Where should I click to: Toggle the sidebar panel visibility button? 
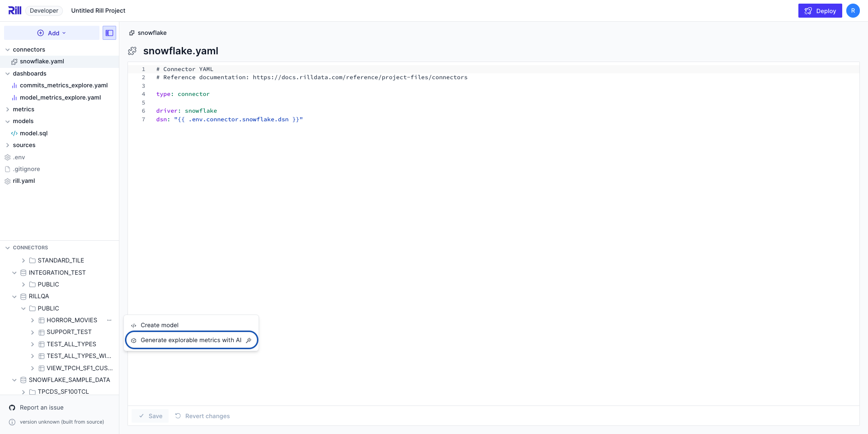tap(109, 33)
